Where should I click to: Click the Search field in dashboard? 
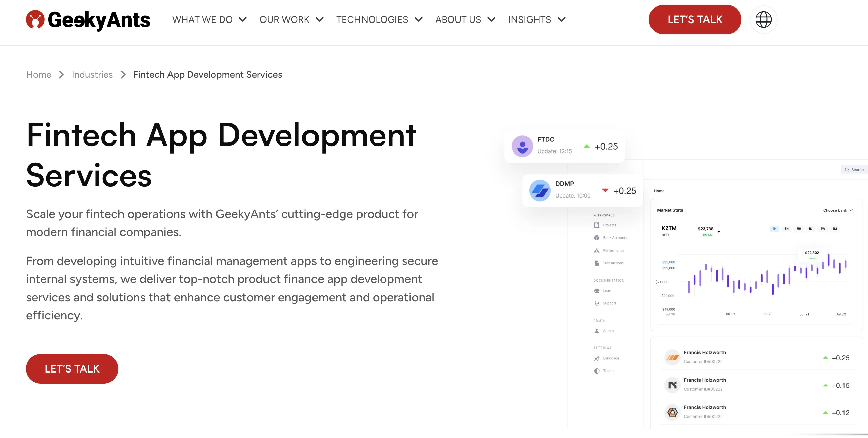coord(854,170)
